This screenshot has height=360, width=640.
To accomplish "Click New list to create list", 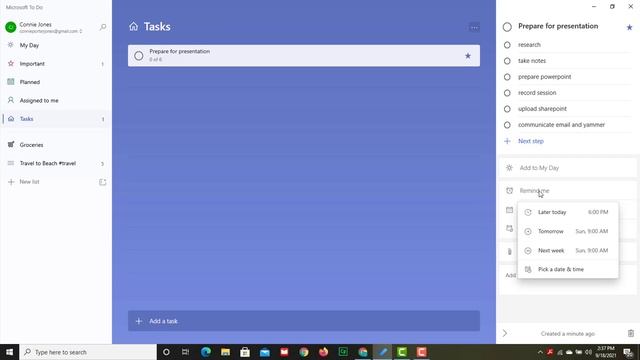I will coord(29,182).
